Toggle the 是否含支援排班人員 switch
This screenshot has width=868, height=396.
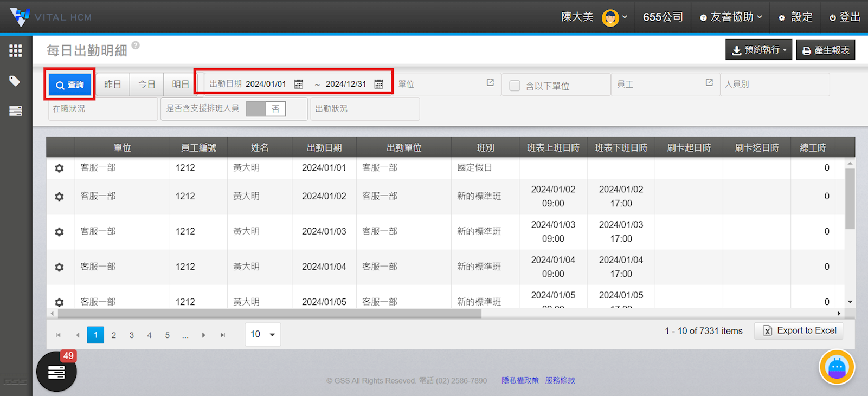pyautogui.click(x=266, y=109)
